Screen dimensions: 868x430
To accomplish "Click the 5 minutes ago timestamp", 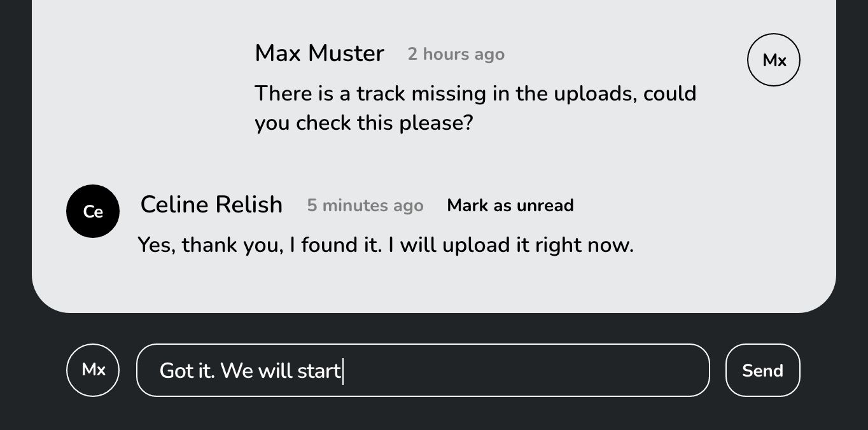I will click(x=365, y=205).
